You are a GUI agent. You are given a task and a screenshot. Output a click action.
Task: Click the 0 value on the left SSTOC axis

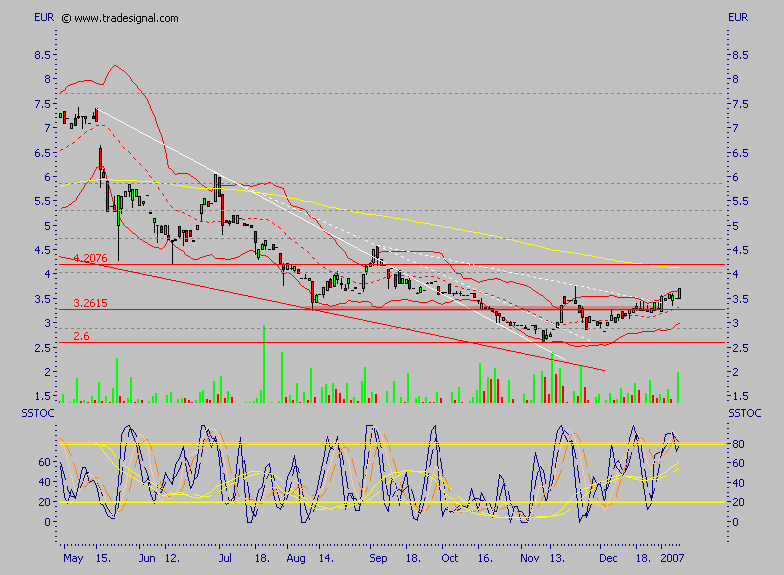click(48, 522)
